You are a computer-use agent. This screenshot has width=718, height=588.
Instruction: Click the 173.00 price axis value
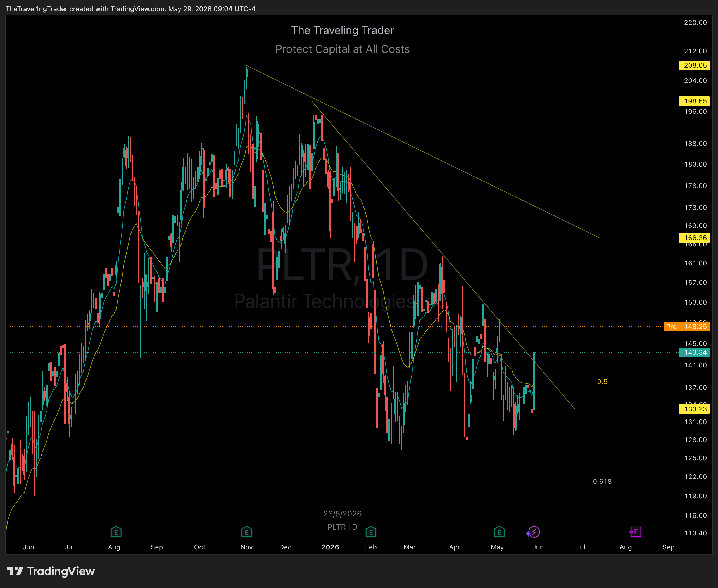(695, 207)
